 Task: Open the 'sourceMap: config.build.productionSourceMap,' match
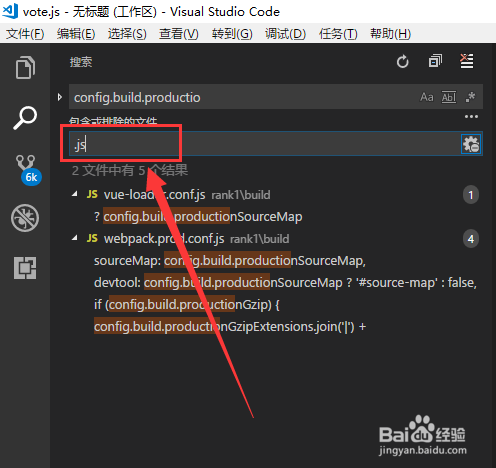230,261
